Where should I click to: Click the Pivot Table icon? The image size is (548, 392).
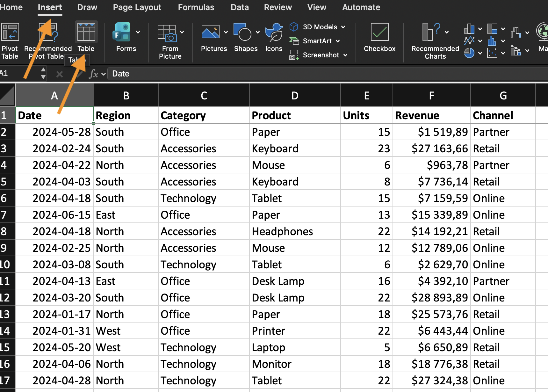(10, 33)
